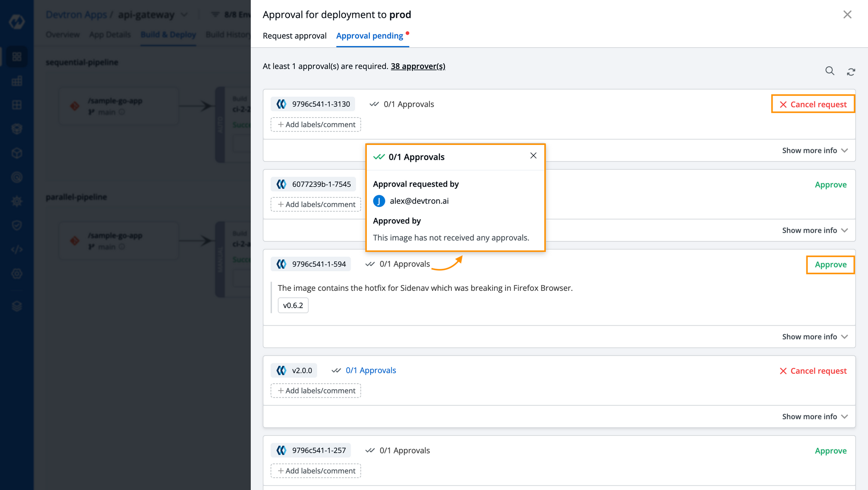Click the container image icon of 9796c541-1-257

(x=282, y=451)
